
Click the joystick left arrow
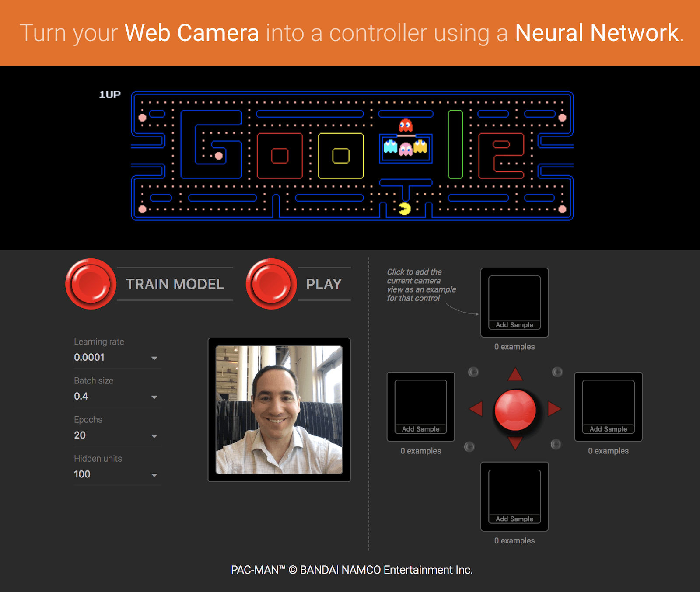click(476, 409)
